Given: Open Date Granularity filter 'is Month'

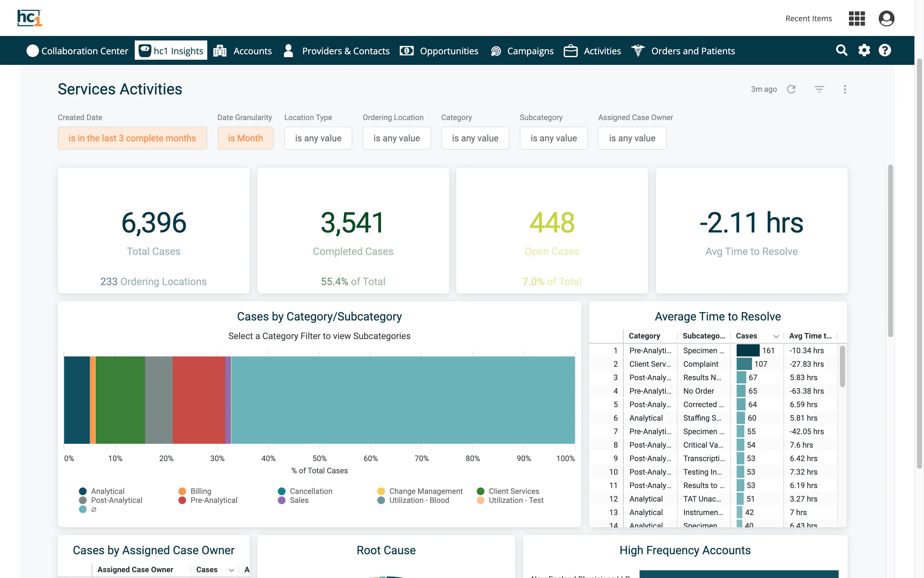Looking at the screenshot, I should click(x=245, y=138).
